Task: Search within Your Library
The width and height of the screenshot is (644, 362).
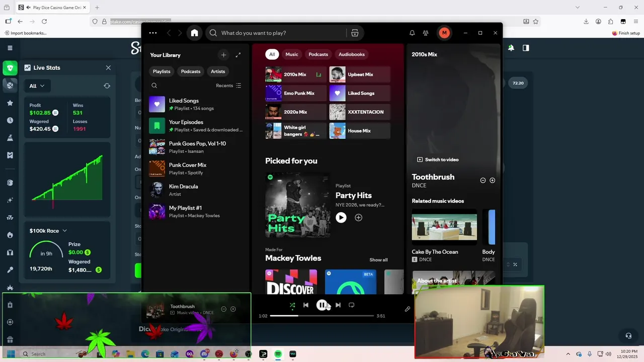Action: click(154, 85)
